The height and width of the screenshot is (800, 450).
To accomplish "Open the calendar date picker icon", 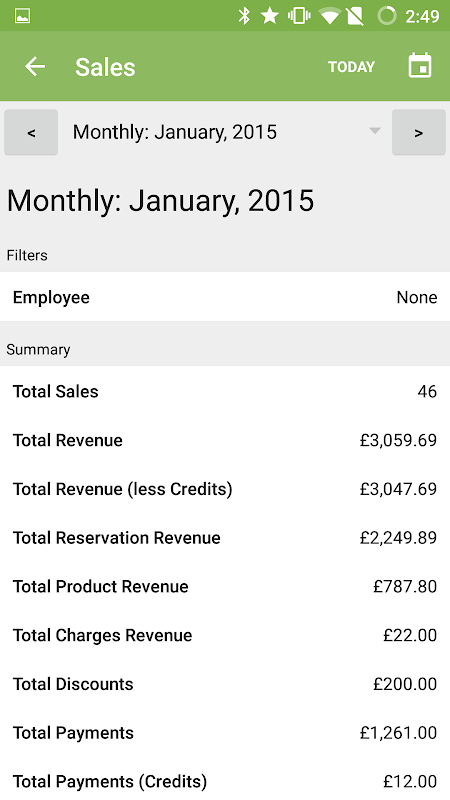I will tap(420, 66).
